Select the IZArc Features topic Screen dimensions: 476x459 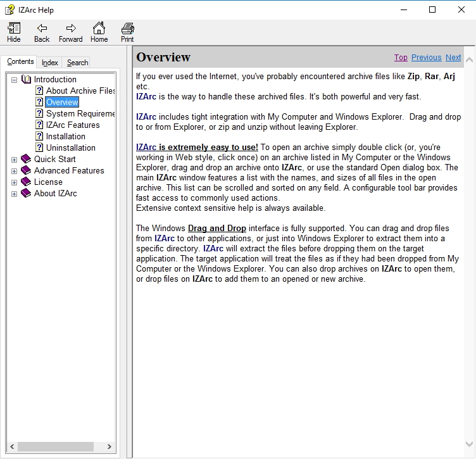point(73,125)
